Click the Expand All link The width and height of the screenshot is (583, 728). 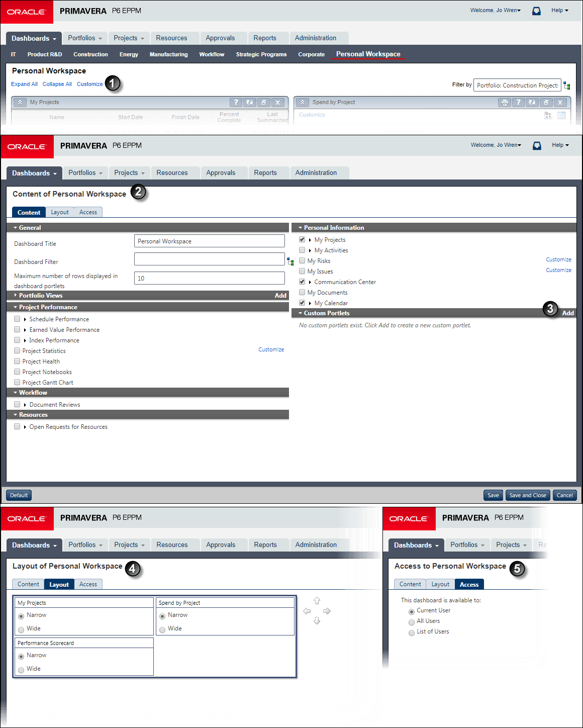24,84
